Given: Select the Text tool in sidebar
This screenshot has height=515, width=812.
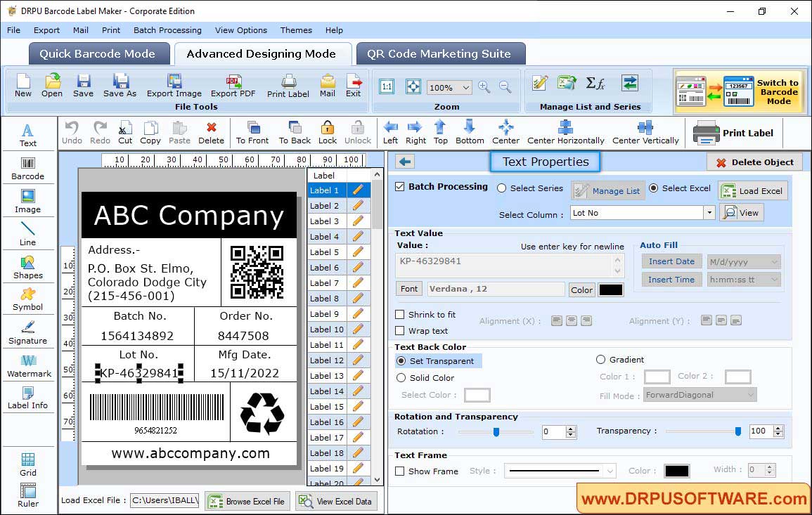Looking at the screenshot, I should point(28,135).
